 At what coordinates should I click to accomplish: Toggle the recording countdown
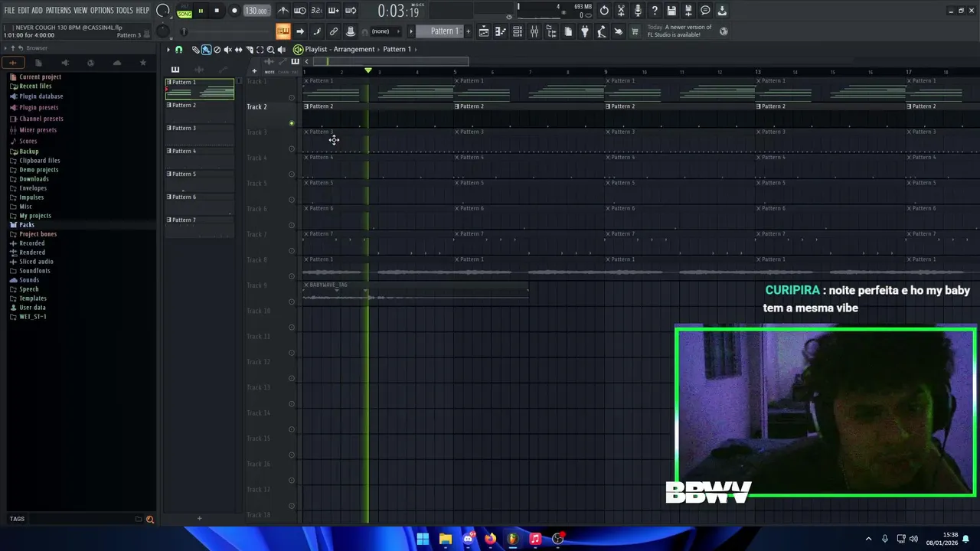point(317,11)
